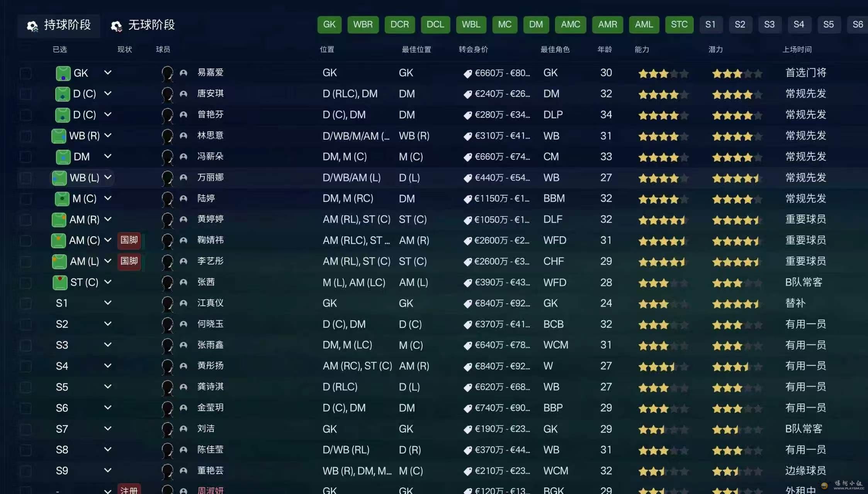Click the 国脚 status badge for 鞠婧祎
Image resolution: width=868 pixels, height=494 pixels.
pos(129,240)
